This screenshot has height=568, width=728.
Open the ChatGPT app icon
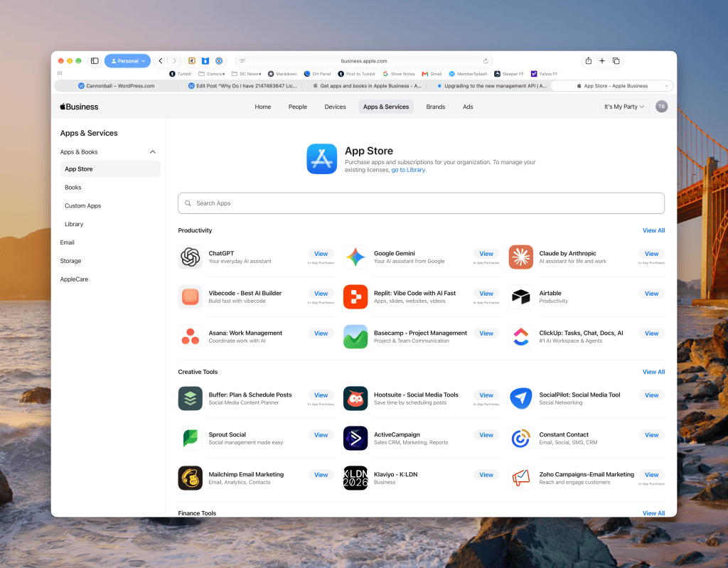190,257
